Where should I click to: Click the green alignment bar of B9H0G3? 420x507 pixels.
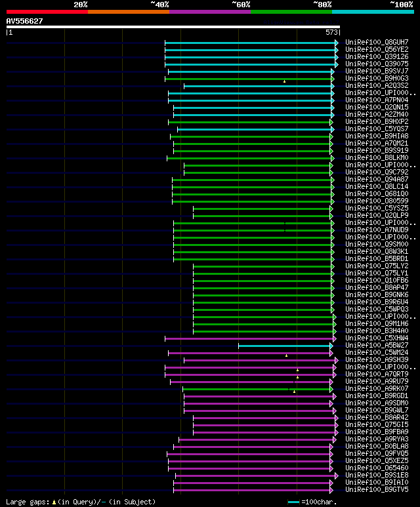point(248,79)
